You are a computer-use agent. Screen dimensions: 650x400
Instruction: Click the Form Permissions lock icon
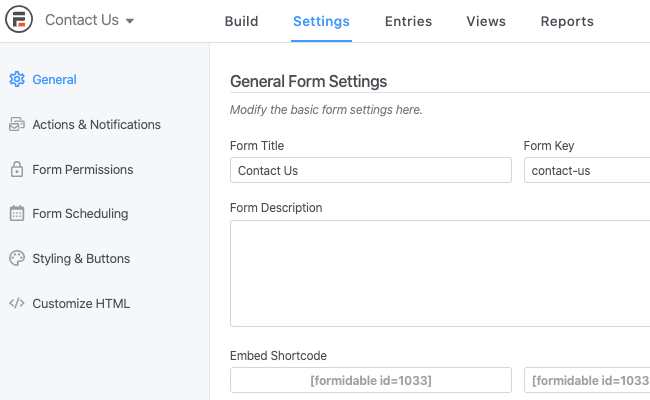tap(16, 170)
